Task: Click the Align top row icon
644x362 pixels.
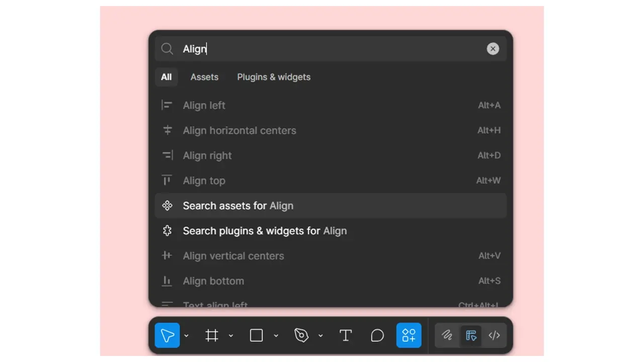Action: [167, 180]
